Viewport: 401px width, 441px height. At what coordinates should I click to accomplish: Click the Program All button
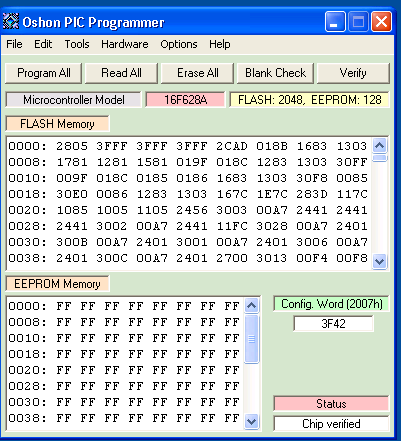tap(44, 73)
